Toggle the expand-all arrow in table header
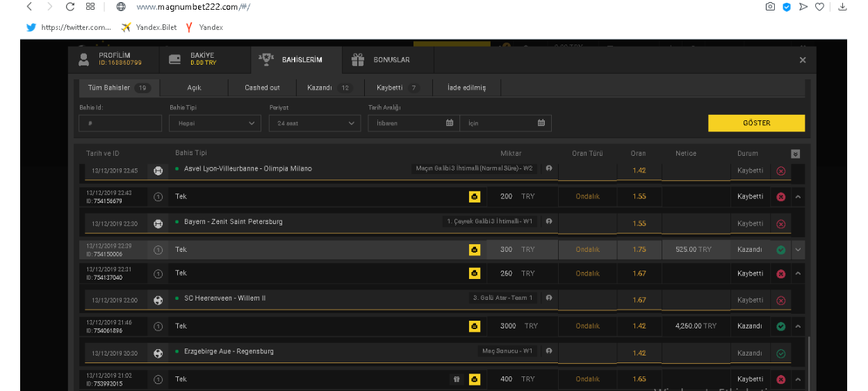868x391 pixels. click(796, 154)
